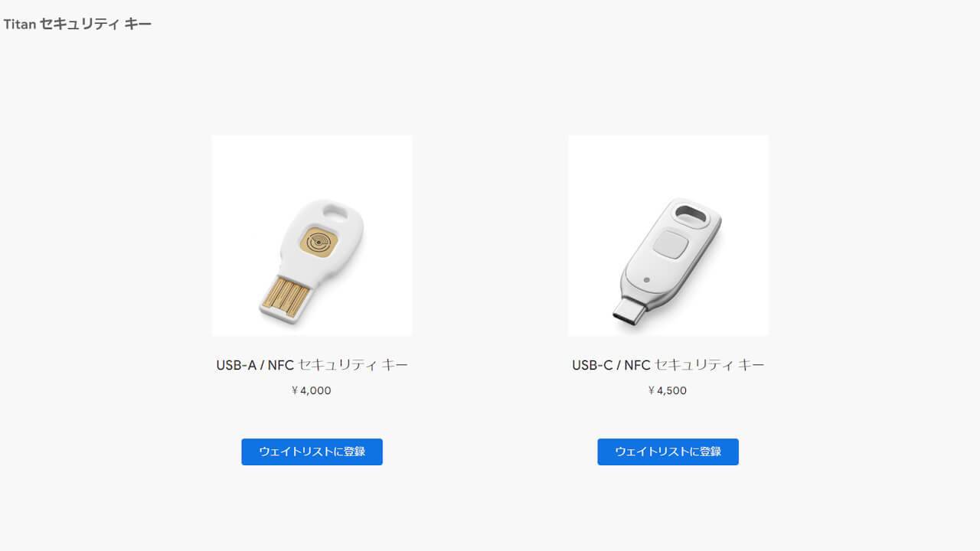Click the square button on USB-C key
The width and height of the screenshot is (980, 551).
(x=670, y=244)
